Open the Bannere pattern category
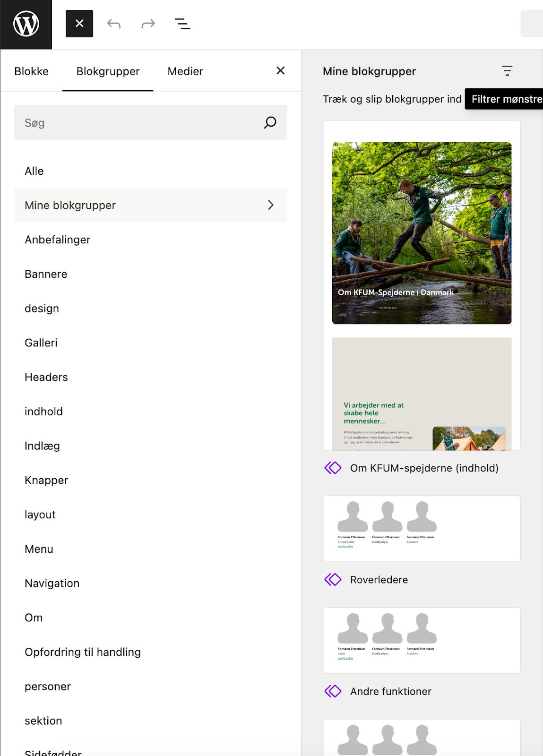 (x=46, y=274)
